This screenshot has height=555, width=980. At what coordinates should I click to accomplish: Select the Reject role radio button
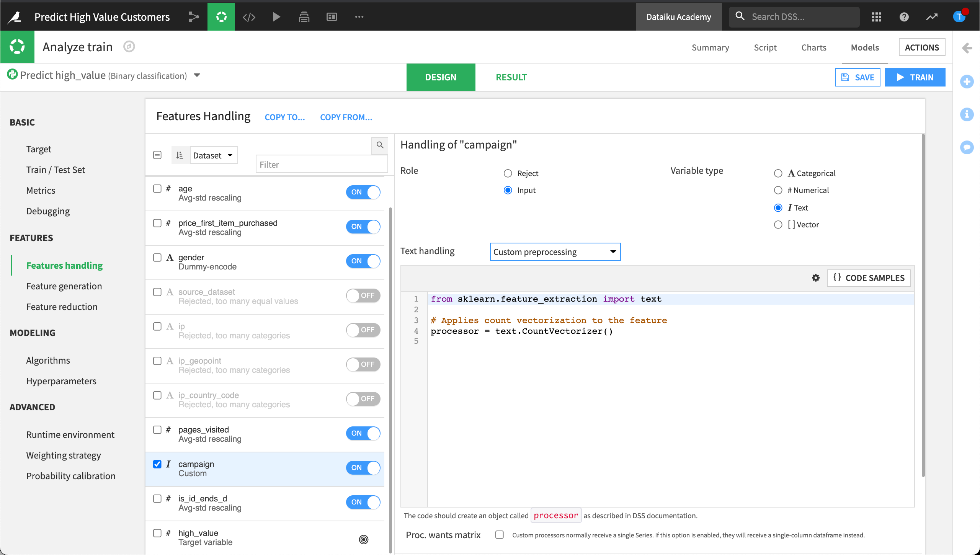[508, 173]
